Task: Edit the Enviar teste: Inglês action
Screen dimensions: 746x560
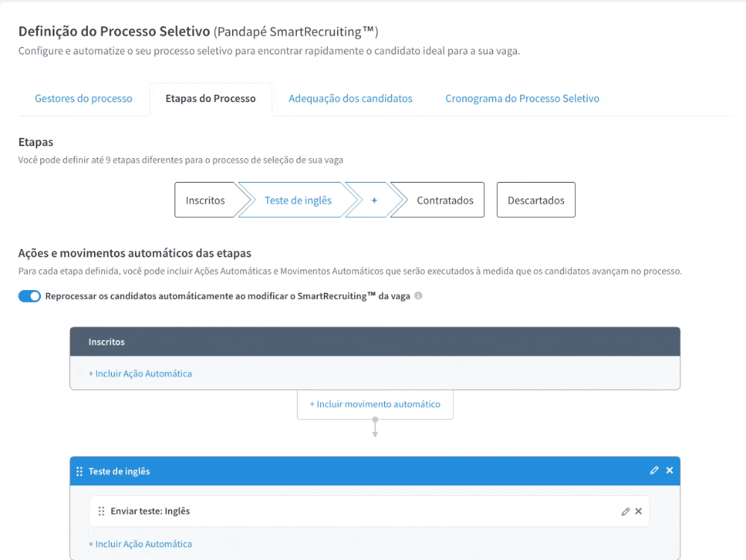Action: pyautogui.click(x=625, y=512)
